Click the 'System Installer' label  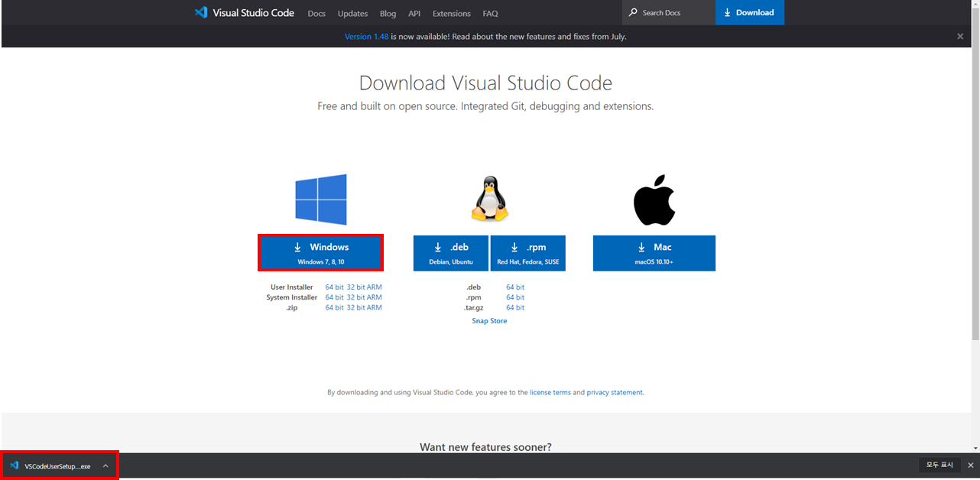[x=292, y=297]
